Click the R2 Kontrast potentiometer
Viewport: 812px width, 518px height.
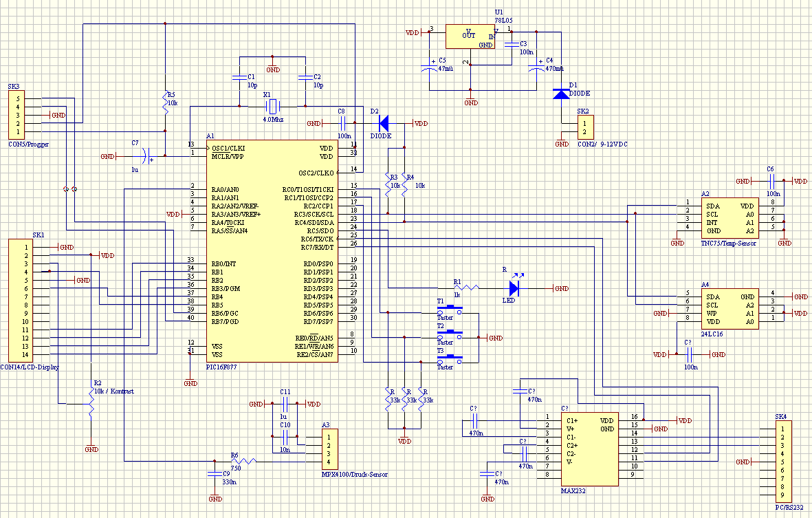click(x=91, y=403)
